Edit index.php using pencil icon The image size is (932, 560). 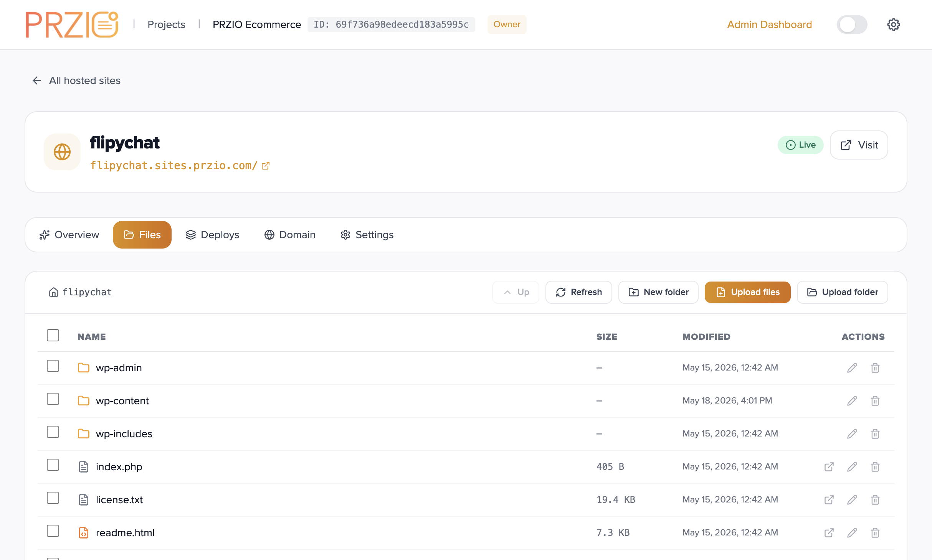(x=852, y=467)
